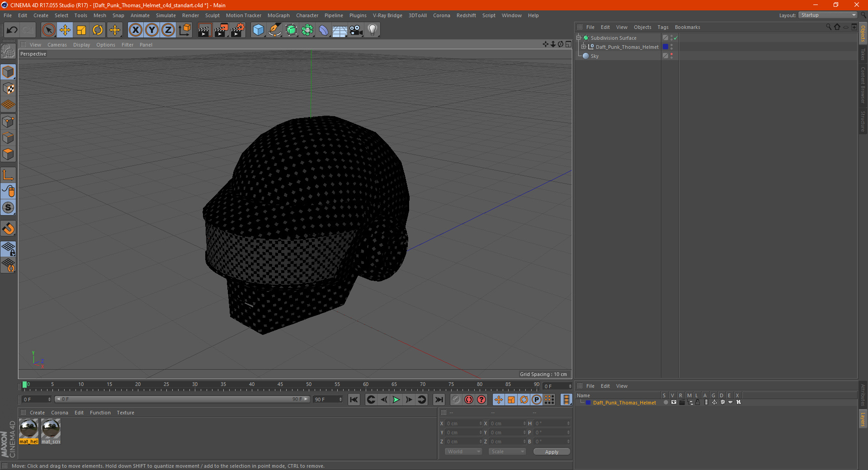This screenshot has height=470, width=868.
Task: Select the Sky object
Action: click(594, 56)
